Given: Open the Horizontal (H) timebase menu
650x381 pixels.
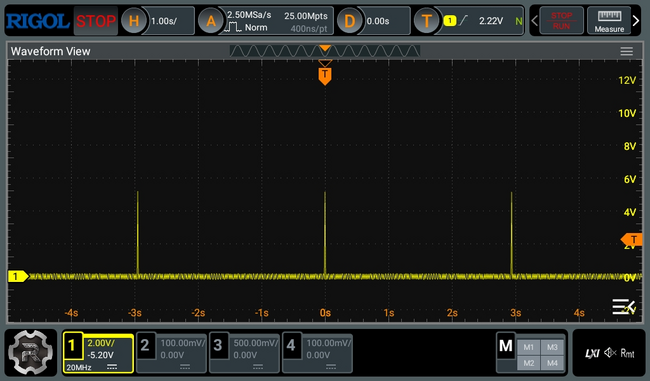Looking at the screenshot, I should pyautogui.click(x=133, y=21).
